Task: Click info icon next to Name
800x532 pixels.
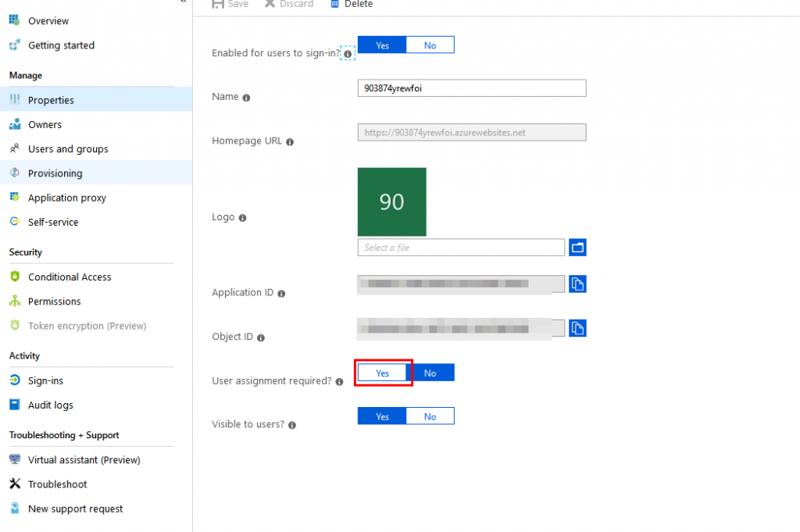Action: 246,98
